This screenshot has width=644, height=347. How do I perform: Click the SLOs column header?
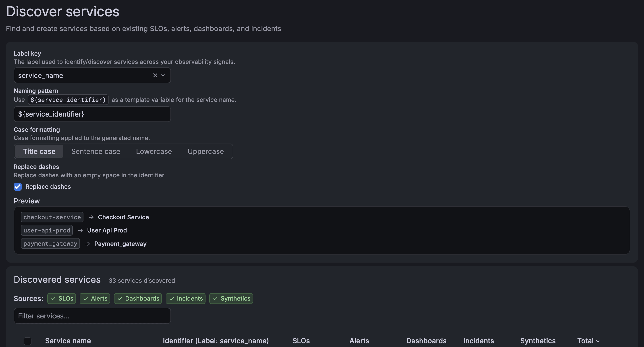[301, 341]
